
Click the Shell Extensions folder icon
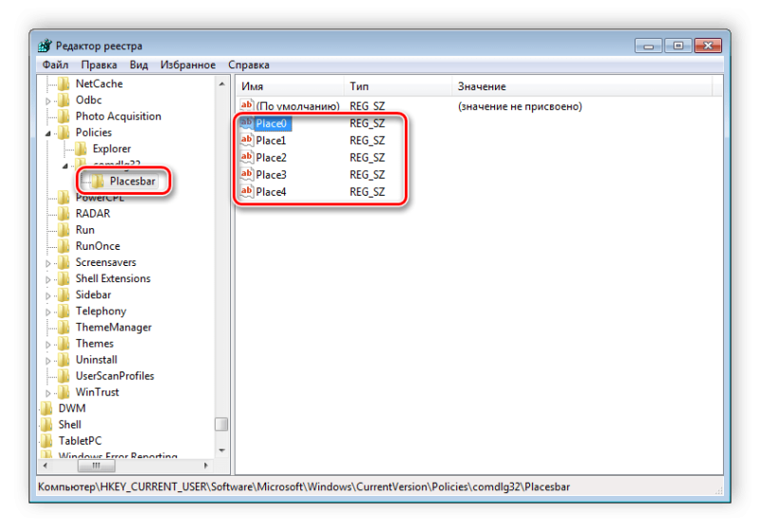coord(64,278)
